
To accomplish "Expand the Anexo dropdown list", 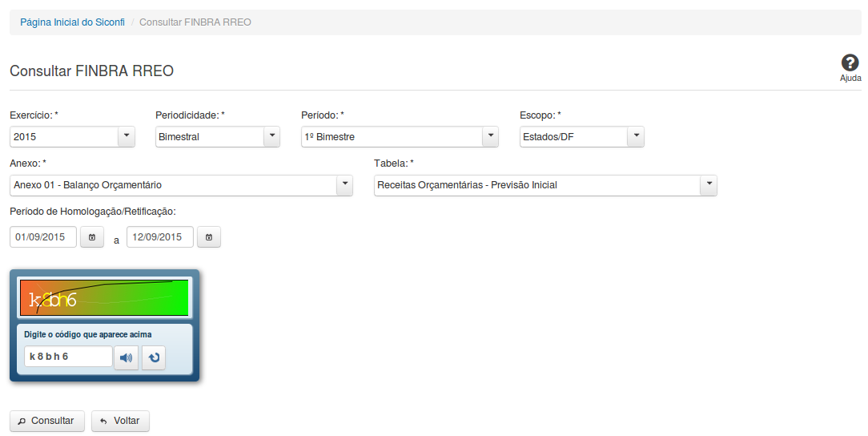I will click(344, 185).
